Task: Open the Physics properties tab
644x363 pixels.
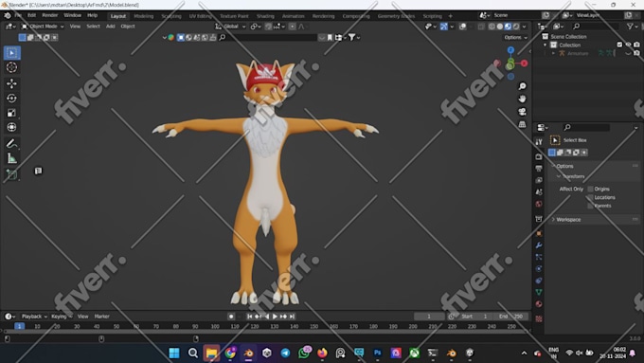Action: tap(539, 269)
